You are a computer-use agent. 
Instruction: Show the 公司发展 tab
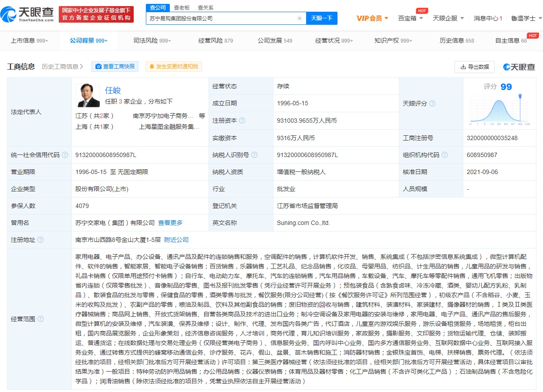(275, 40)
